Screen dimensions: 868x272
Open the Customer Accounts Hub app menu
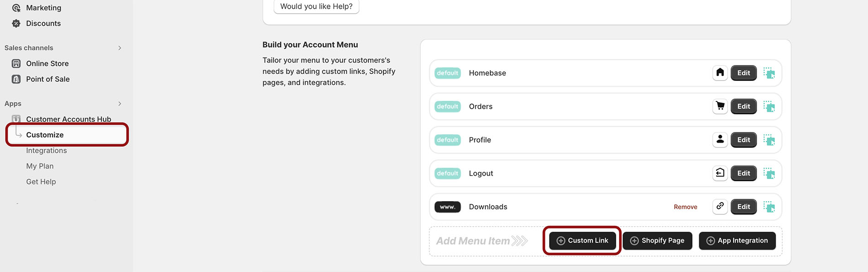[69, 119]
